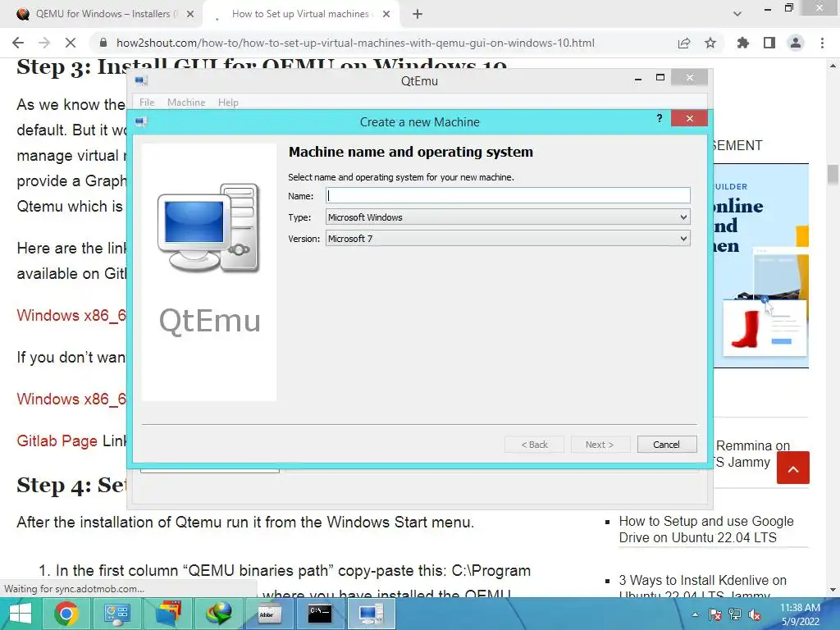Open the Gitlab Page link
This screenshot has width=840, height=630.
[x=57, y=441]
